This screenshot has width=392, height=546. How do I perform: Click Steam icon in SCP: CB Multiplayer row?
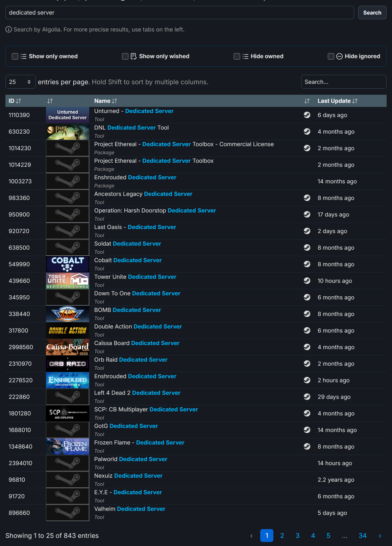tap(307, 413)
